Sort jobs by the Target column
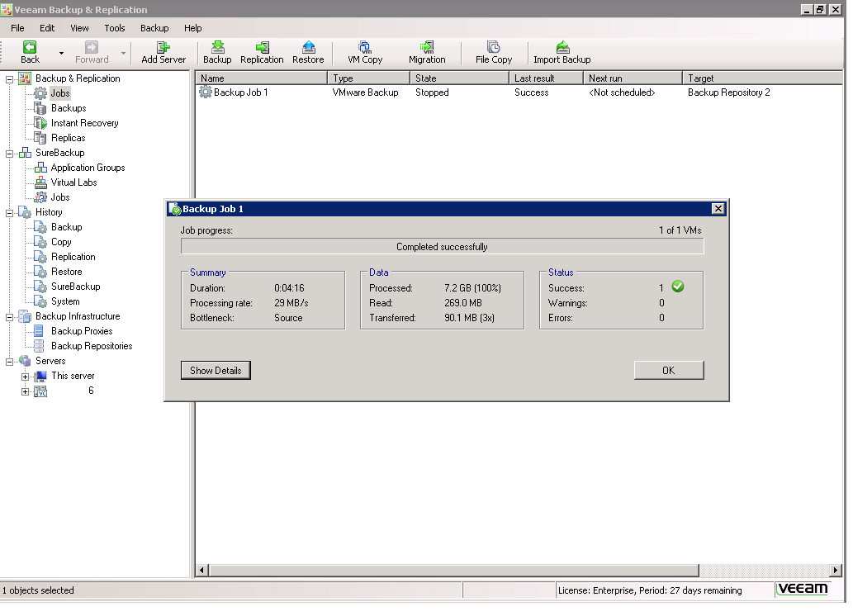The height and width of the screenshot is (616, 853). pyautogui.click(x=762, y=78)
